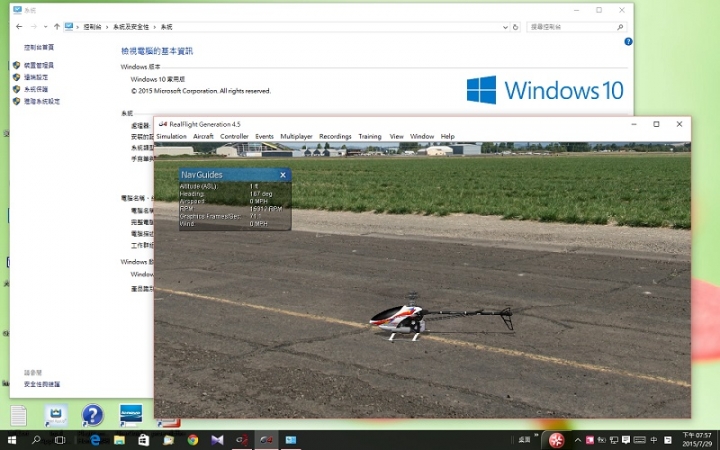
Task: Open the Window menu in RealFlight
Action: pos(422,136)
